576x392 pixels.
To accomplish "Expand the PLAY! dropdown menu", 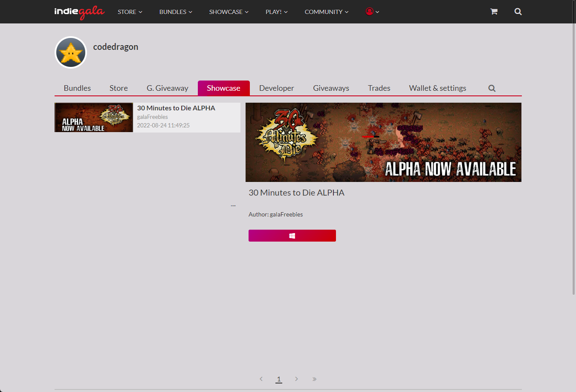I will click(x=276, y=12).
